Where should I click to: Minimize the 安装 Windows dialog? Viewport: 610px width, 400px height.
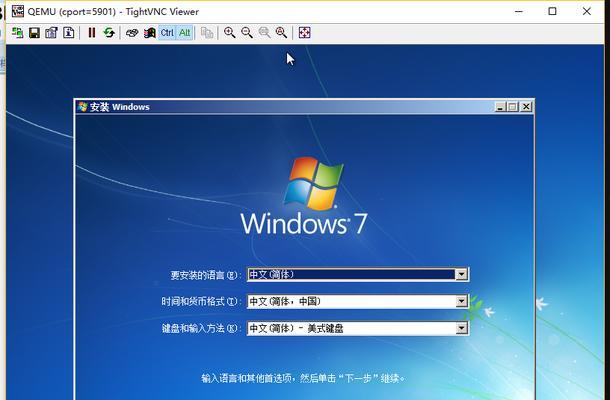(500, 107)
